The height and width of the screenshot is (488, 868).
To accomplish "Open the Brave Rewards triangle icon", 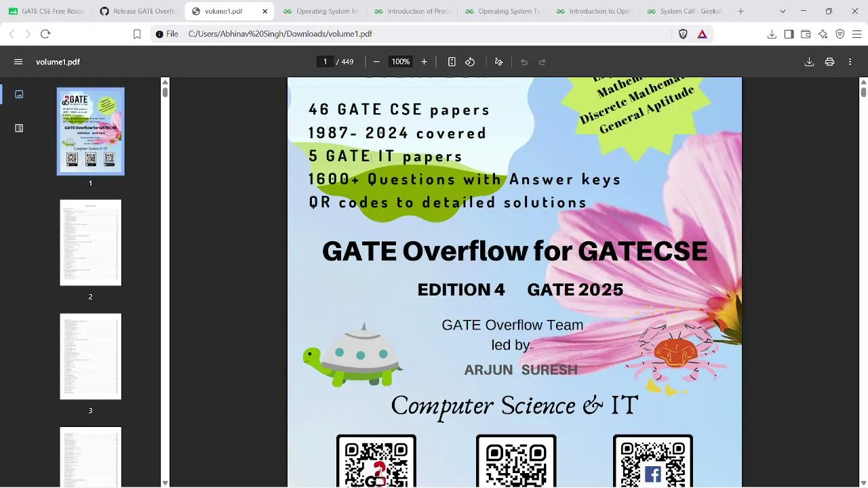I will (702, 34).
